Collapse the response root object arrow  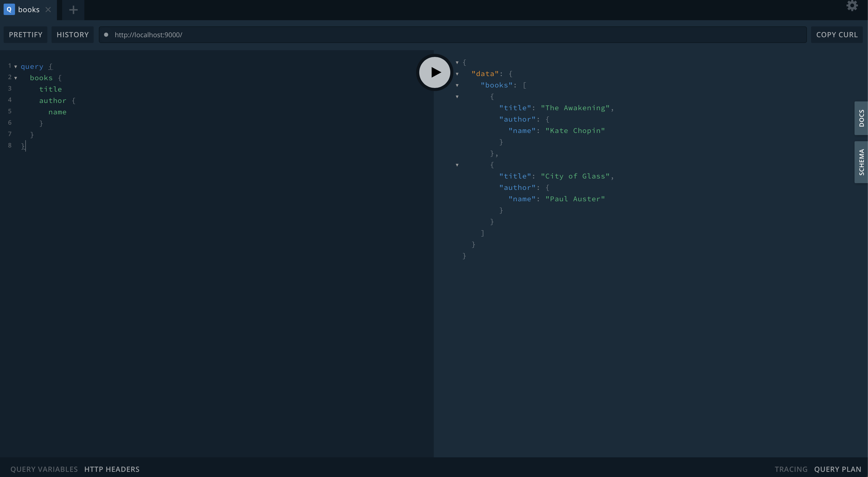[457, 63]
